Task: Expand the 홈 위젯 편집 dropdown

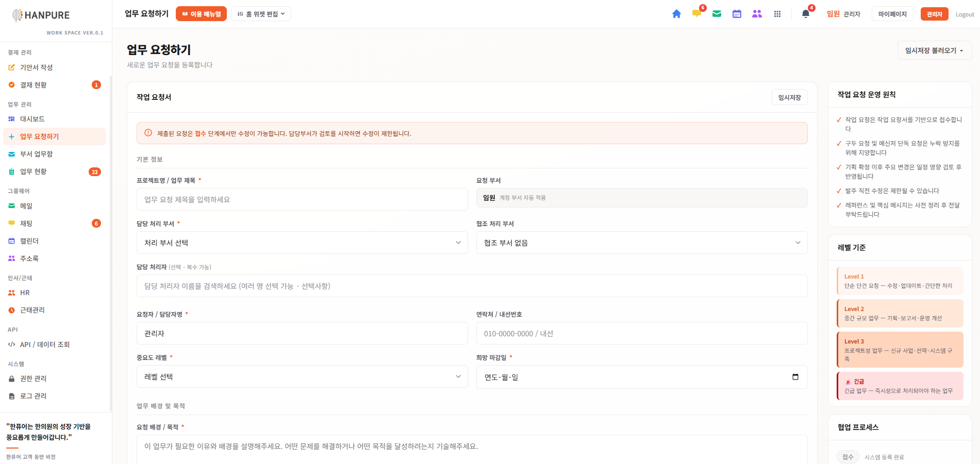Action: pyautogui.click(x=261, y=14)
